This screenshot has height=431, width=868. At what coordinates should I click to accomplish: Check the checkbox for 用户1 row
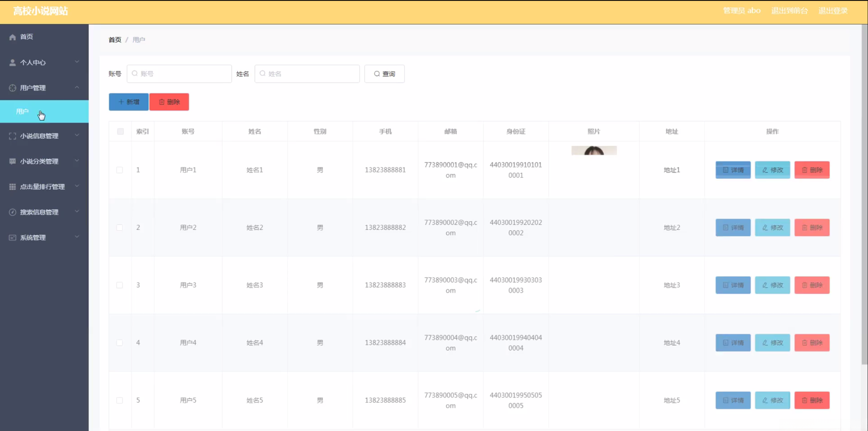120,170
